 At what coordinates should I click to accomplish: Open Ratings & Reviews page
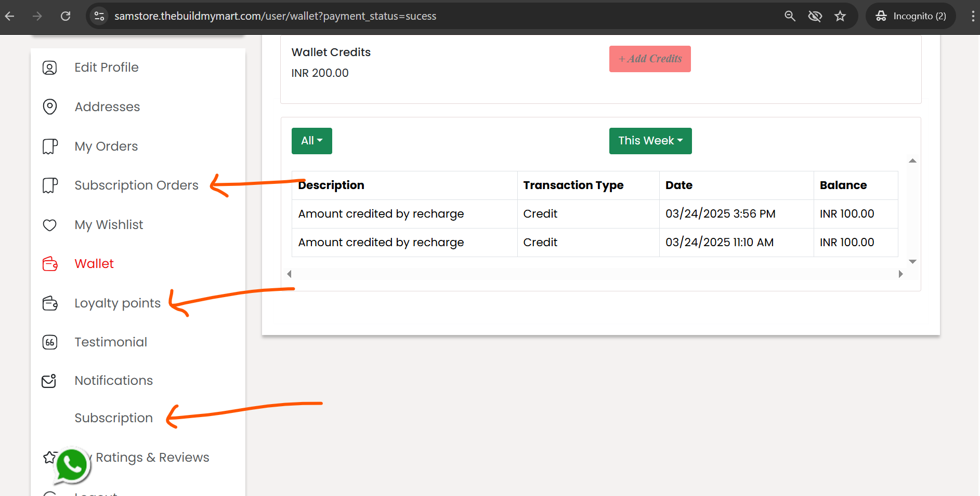pos(152,458)
